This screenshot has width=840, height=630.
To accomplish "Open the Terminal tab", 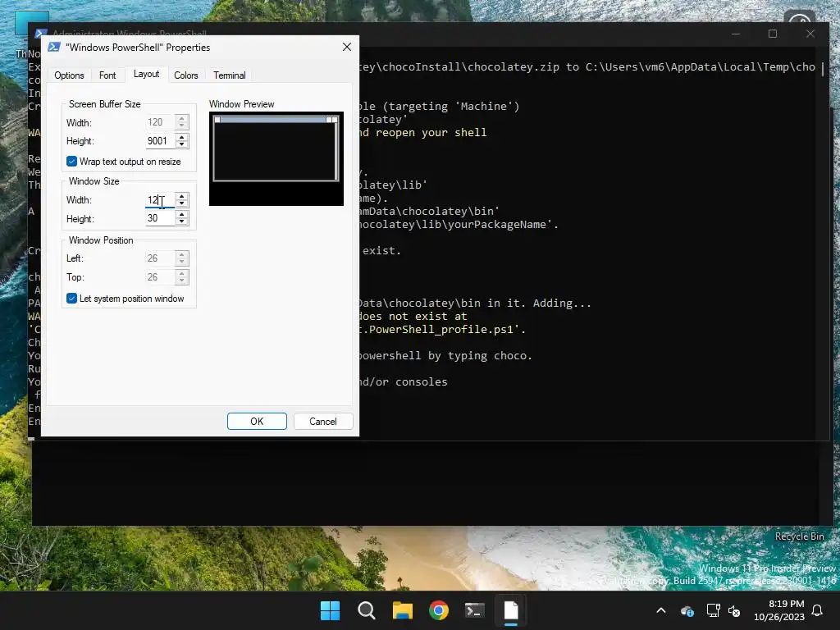I will (x=230, y=75).
